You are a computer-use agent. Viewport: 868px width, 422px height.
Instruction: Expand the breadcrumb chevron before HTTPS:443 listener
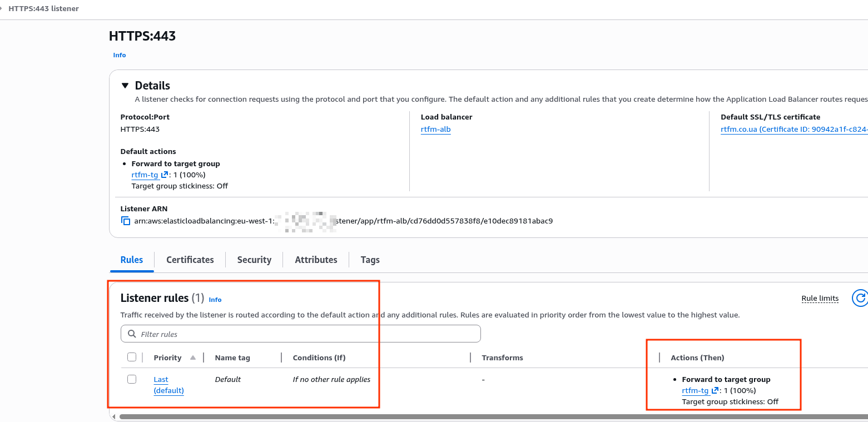tap(2, 9)
